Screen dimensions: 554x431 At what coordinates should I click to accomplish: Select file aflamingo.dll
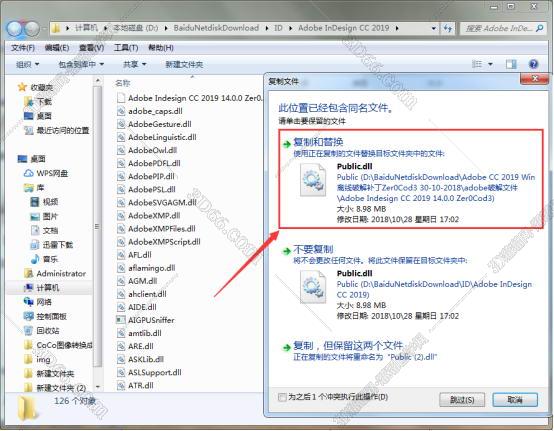[x=146, y=268]
